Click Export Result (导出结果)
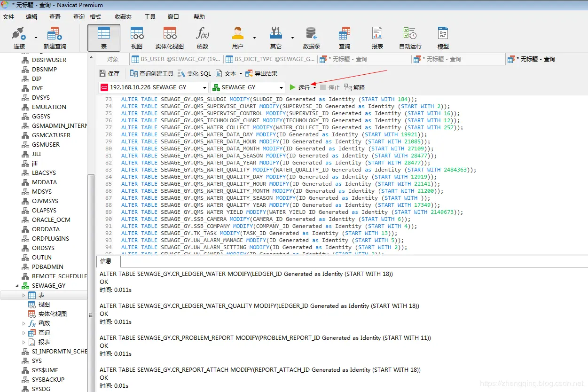Image resolution: width=588 pixels, height=392 pixels. pos(261,73)
